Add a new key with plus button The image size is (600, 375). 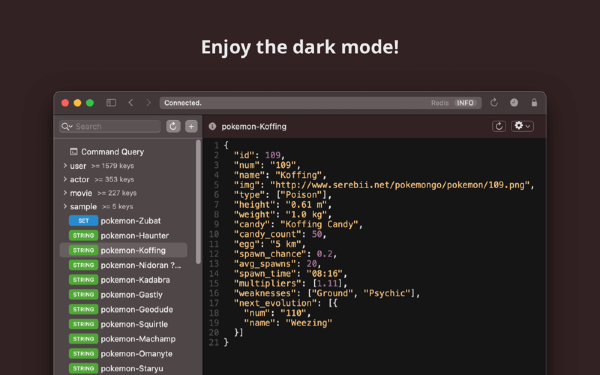[x=191, y=126]
